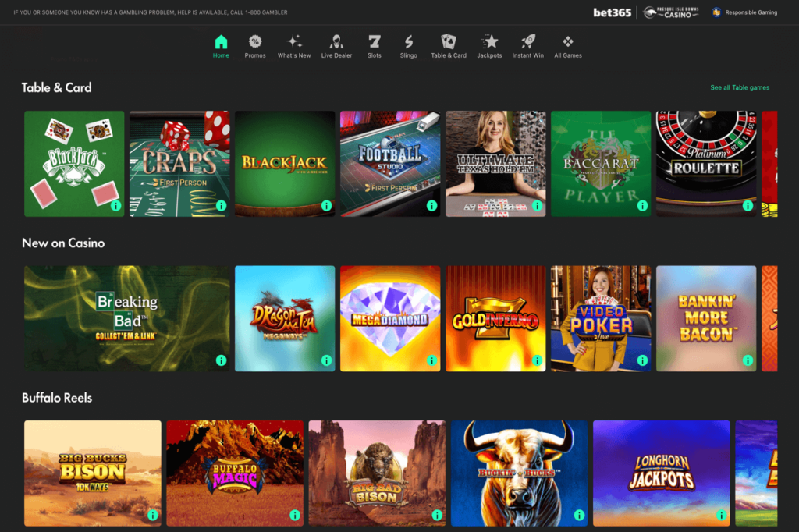Click the Buffalo Reels section heading

pos(57,398)
